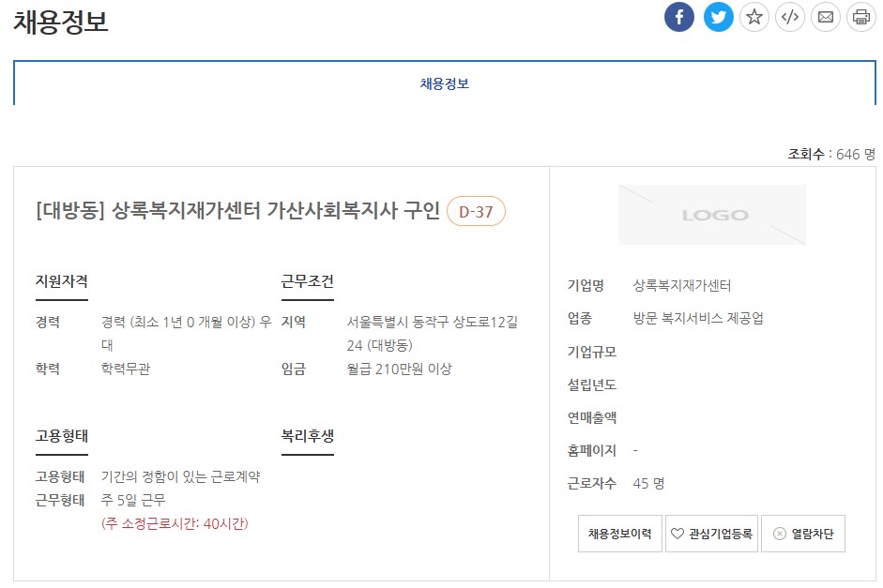Click the 조회수 646 명 view count
Screen dimensions: 883x588
[831, 154]
